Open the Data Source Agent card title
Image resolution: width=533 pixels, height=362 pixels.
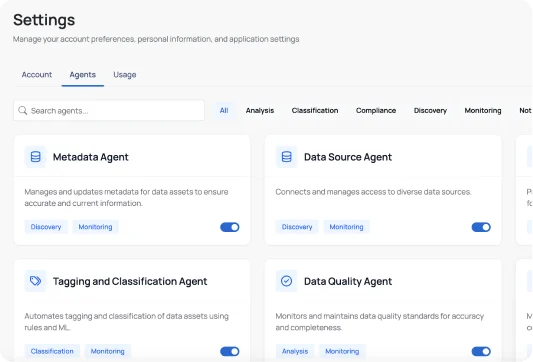click(348, 157)
